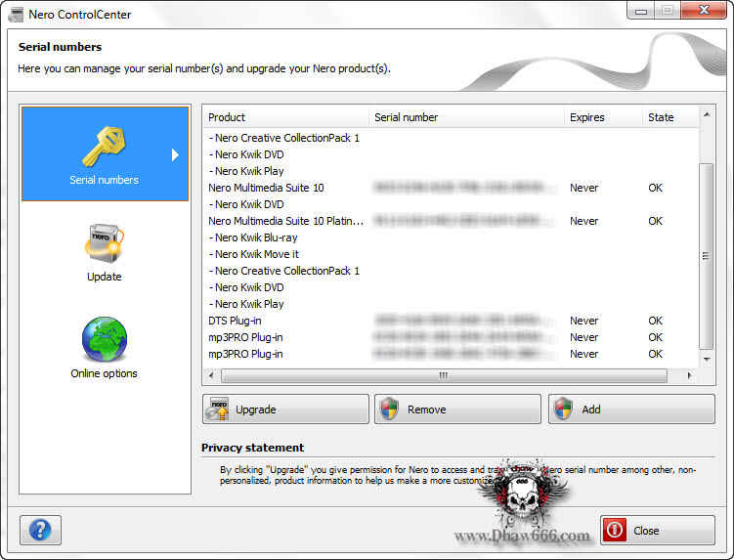Click the vertical scrollbar up arrow
This screenshot has width=734, height=560.
point(707,114)
